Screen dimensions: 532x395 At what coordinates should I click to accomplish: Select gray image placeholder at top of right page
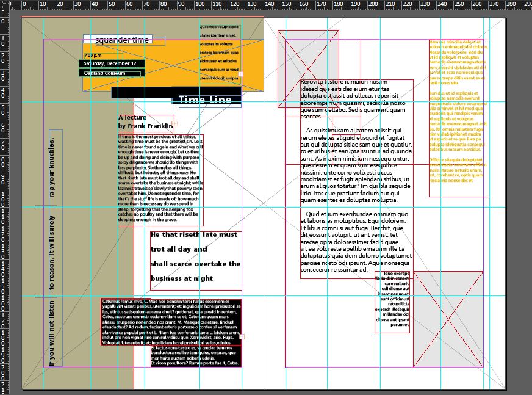point(308,68)
